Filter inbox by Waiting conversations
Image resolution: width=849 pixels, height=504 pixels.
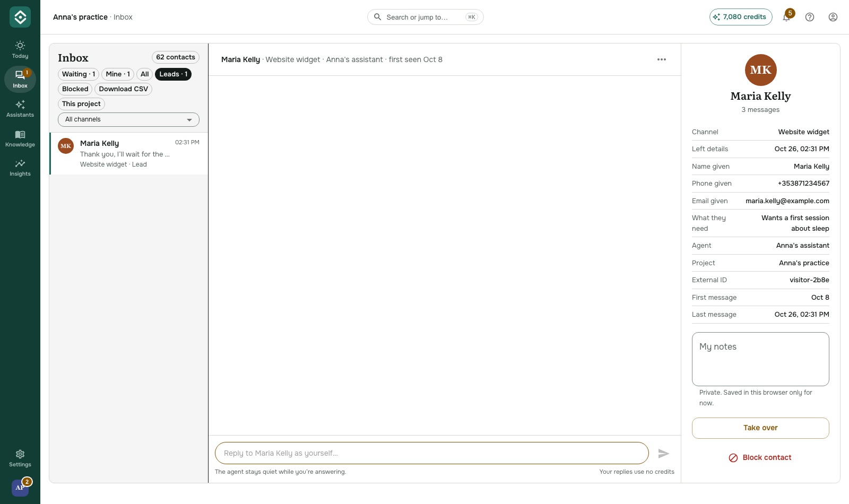pos(79,74)
